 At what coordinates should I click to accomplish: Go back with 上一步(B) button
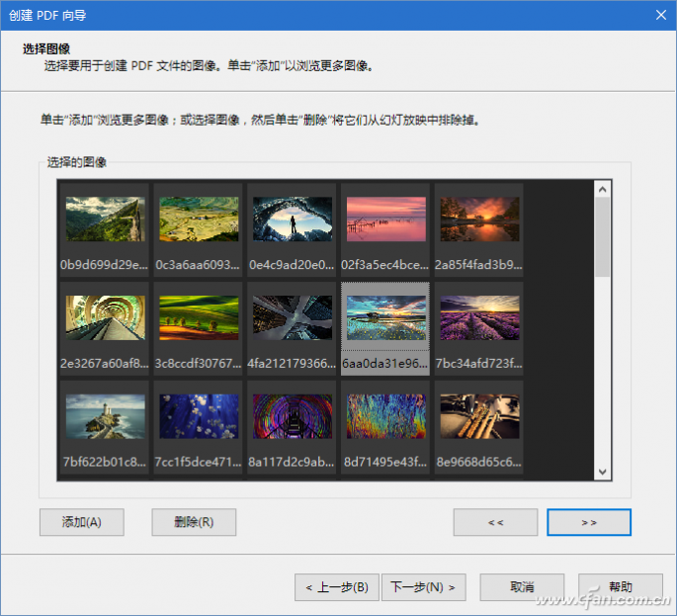337,587
